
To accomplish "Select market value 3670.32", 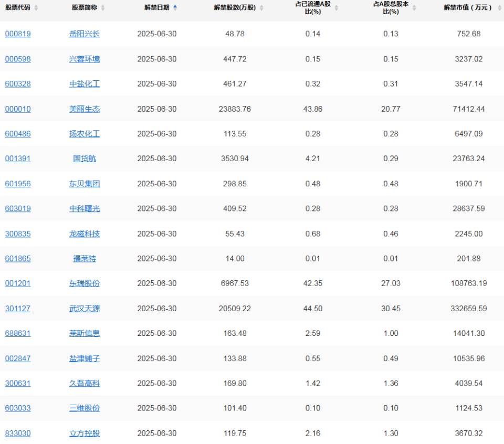I will point(469,434).
